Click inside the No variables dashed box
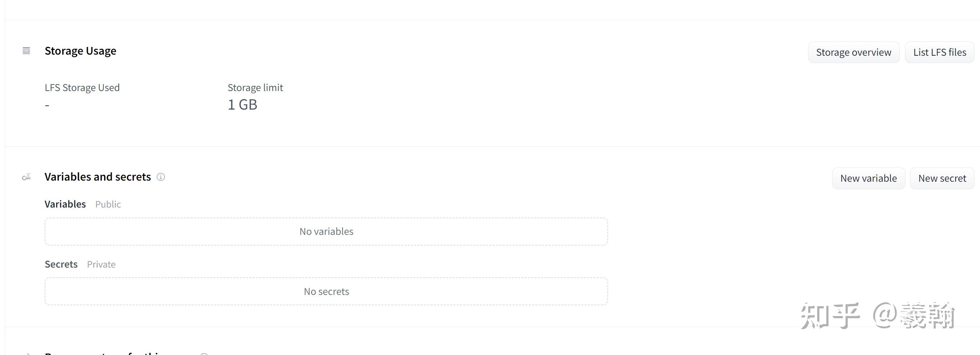This screenshot has width=980, height=355. [326, 231]
